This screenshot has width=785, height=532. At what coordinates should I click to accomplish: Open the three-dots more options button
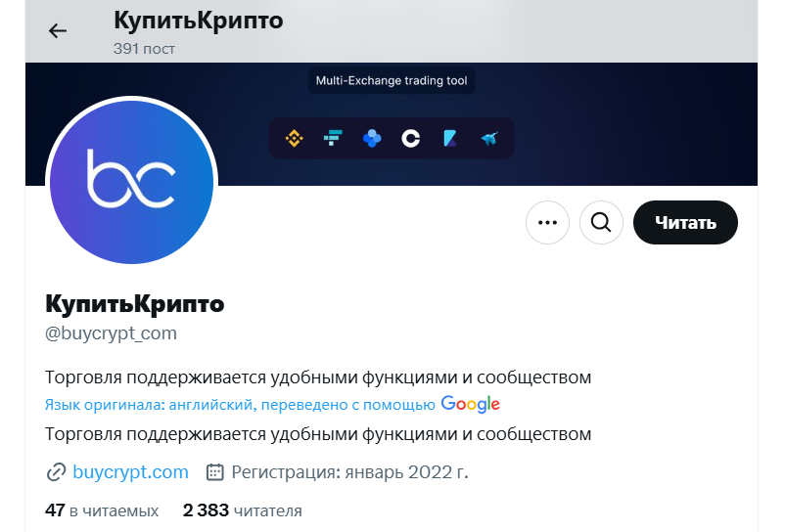coord(547,223)
